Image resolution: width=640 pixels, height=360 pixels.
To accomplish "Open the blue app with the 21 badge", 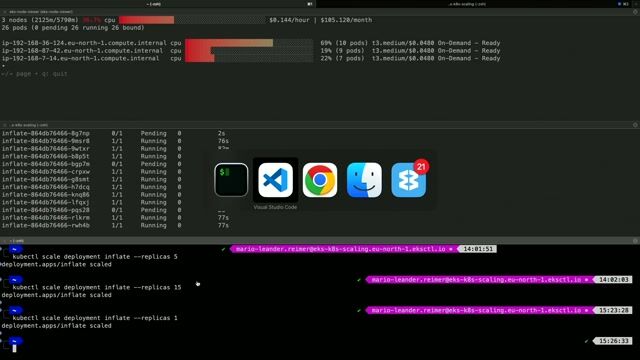I will click(409, 180).
